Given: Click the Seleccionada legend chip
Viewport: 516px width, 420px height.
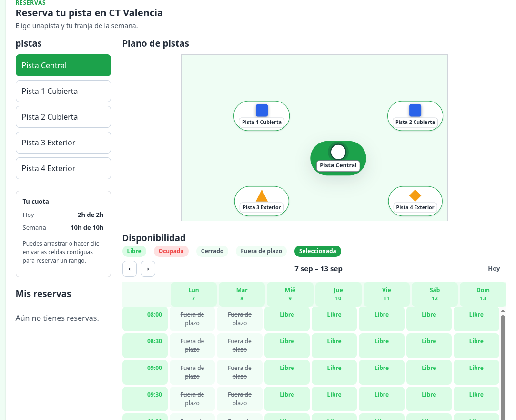Looking at the screenshot, I should 318,251.
